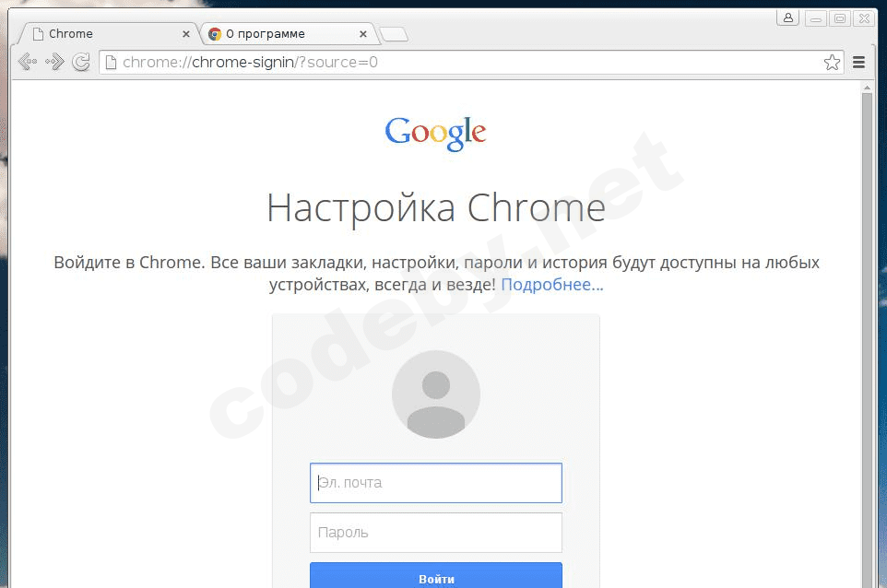Close the Chrome window
Screen dimensions: 887x588
click(x=864, y=18)
